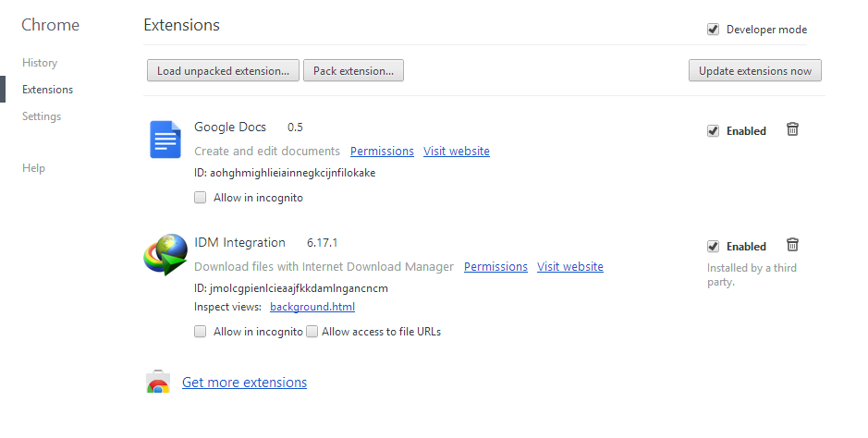Click the Chrome Web Store bag icon

click(158, 382)
